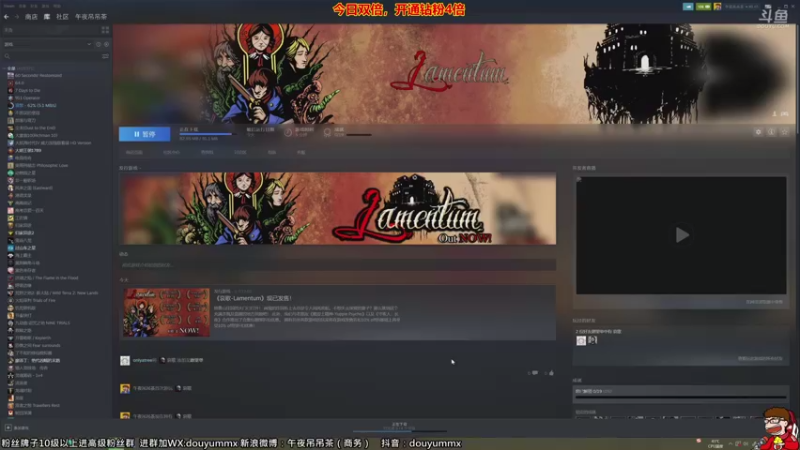Focus the activity post input field
The width and height of the screenshot is (800, 450).
(x=338, y=265)
